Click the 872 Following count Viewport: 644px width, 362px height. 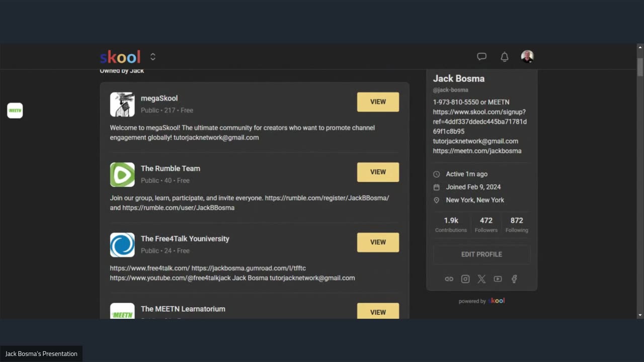517,225
